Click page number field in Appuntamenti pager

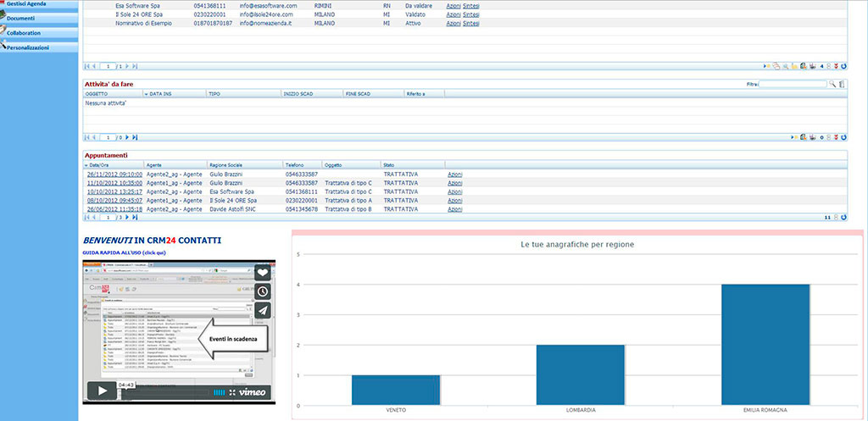pyautogui.click(x=108, y=218)
